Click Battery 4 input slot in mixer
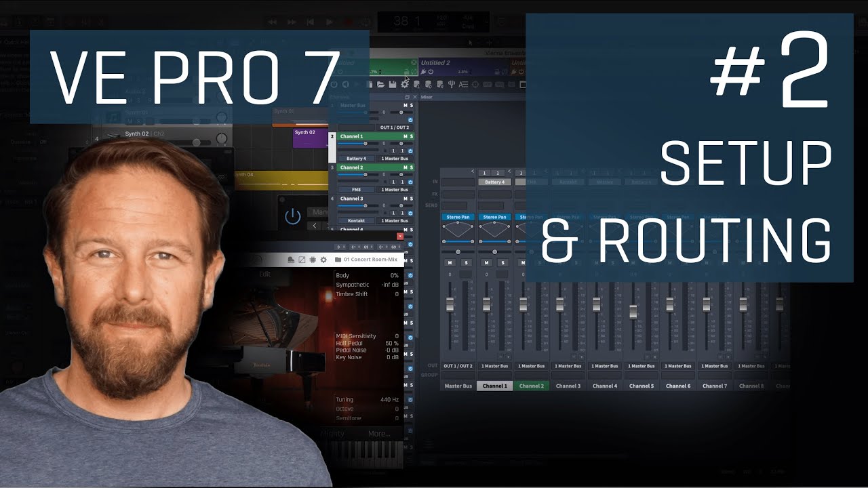Image resolution: width=868 pixels, height=488 pixels. [495, 182]
